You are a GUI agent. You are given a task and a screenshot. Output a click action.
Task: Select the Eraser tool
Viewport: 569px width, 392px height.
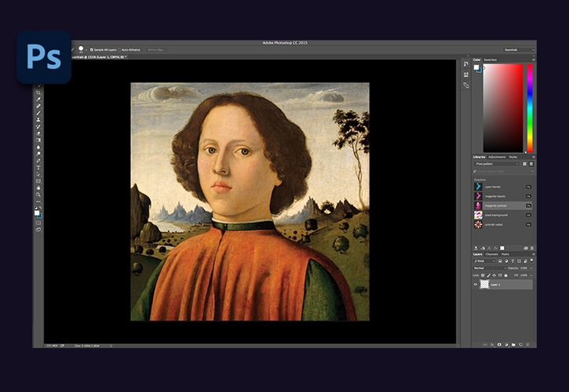tap(38, 133)
